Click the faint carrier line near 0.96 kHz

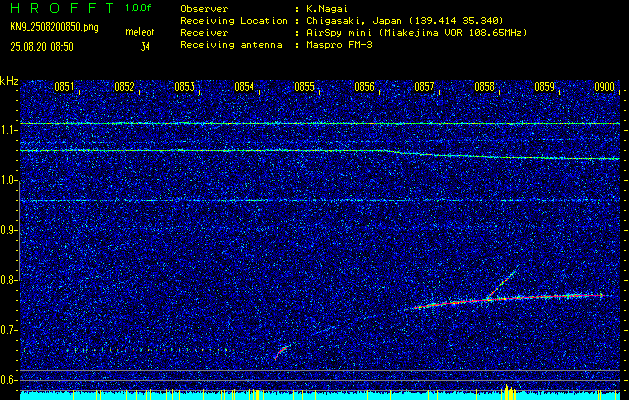click(x=320, y=200)
